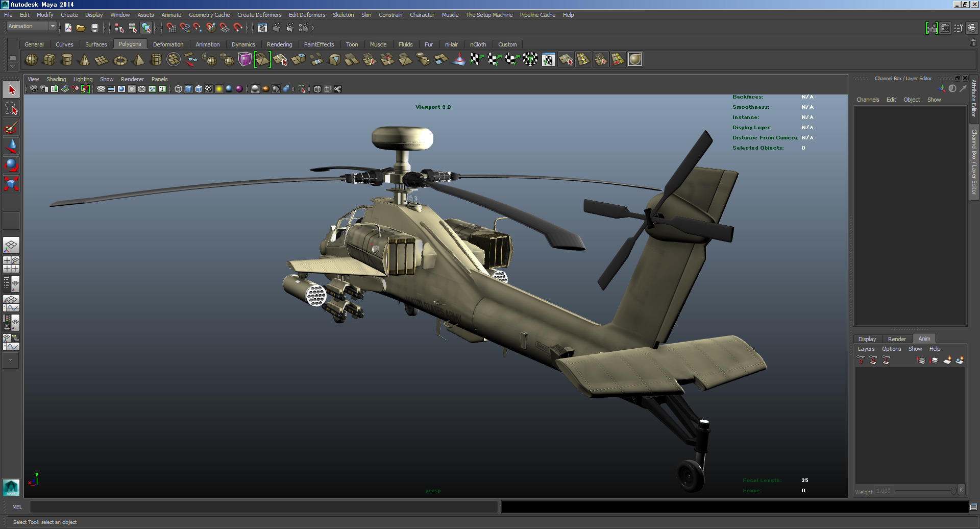Open the Render Settings icon
Viewport: 980px width, 529px height.
[303, 28]
